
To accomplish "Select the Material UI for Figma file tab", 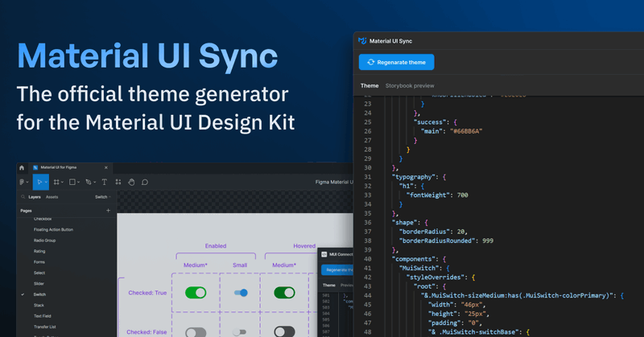I will click(x=70, y=167).
